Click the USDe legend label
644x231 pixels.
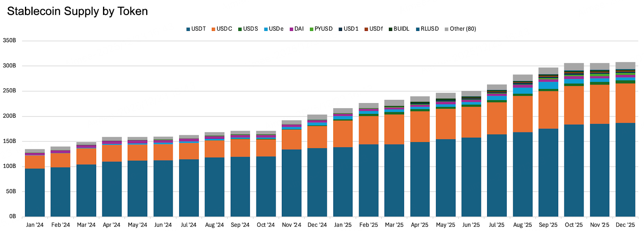[x=276, y=29]
